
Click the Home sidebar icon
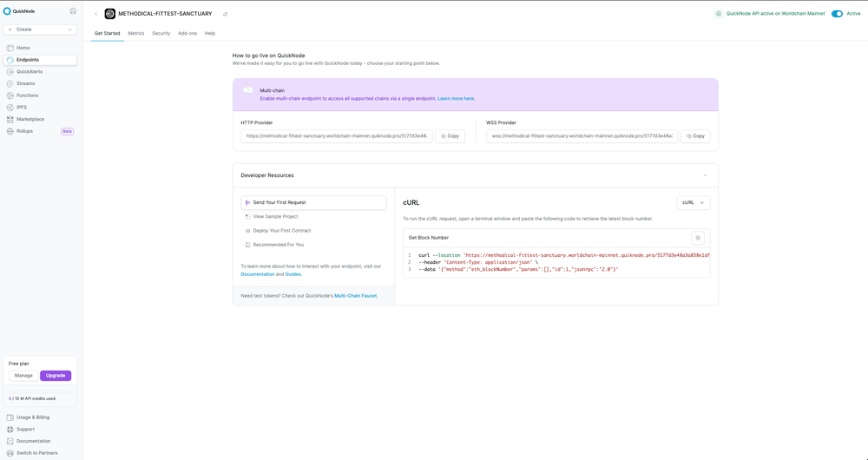10,48
